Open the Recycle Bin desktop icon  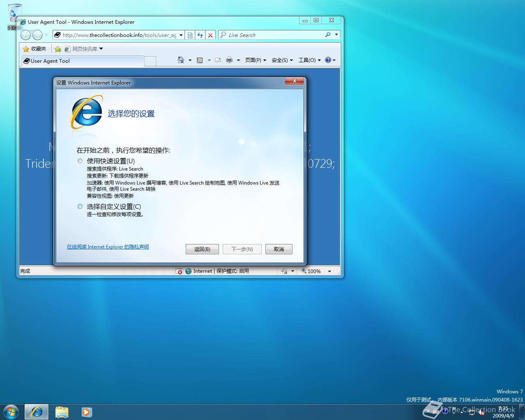15,17
